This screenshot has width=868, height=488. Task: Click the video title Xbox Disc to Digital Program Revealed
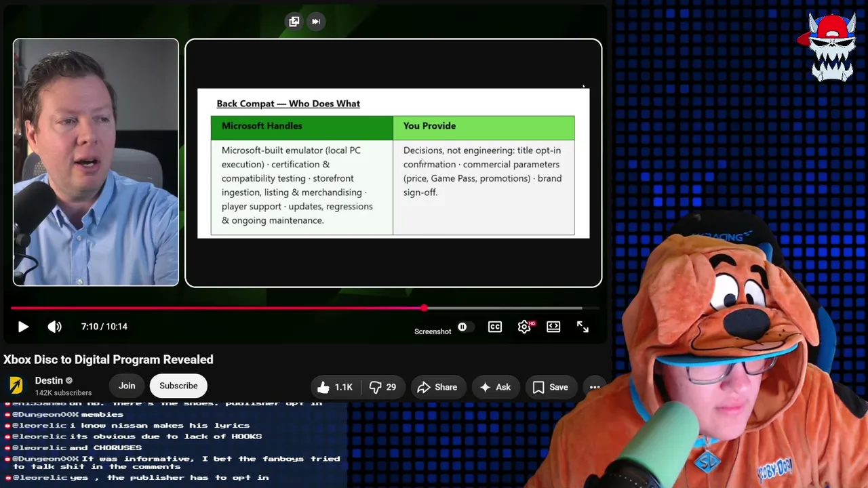(108, 360)
